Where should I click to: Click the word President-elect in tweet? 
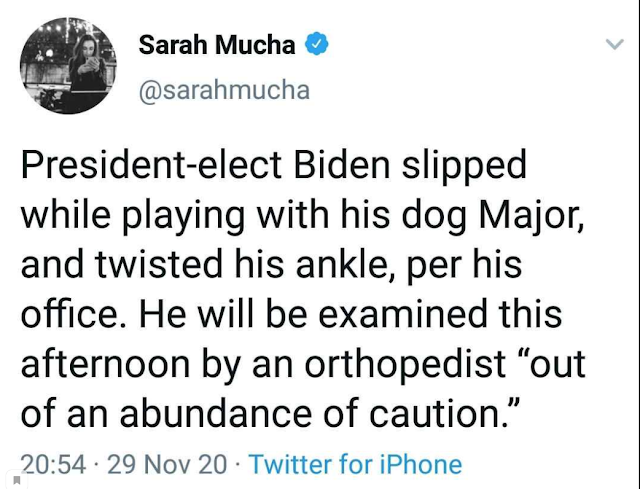click(151, 165)
